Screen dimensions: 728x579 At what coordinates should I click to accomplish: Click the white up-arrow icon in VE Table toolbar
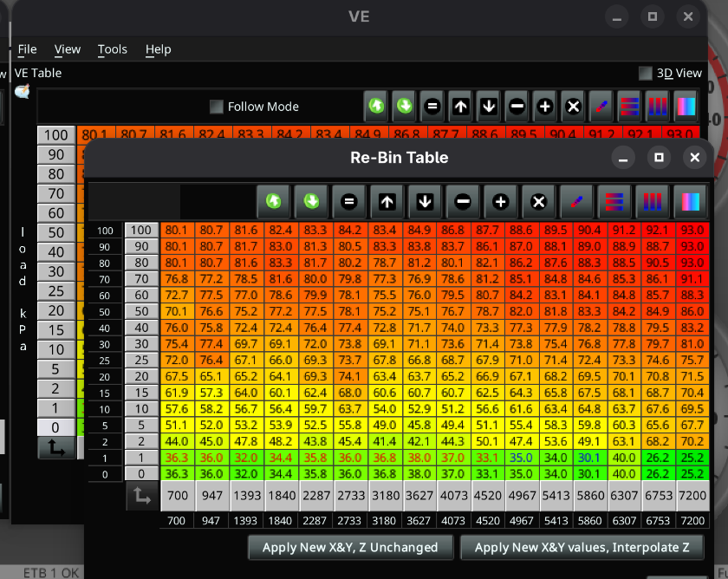click(460, 107)
